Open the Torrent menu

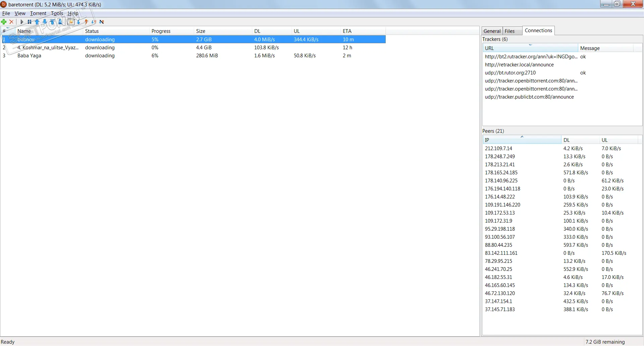click(38, 13)
